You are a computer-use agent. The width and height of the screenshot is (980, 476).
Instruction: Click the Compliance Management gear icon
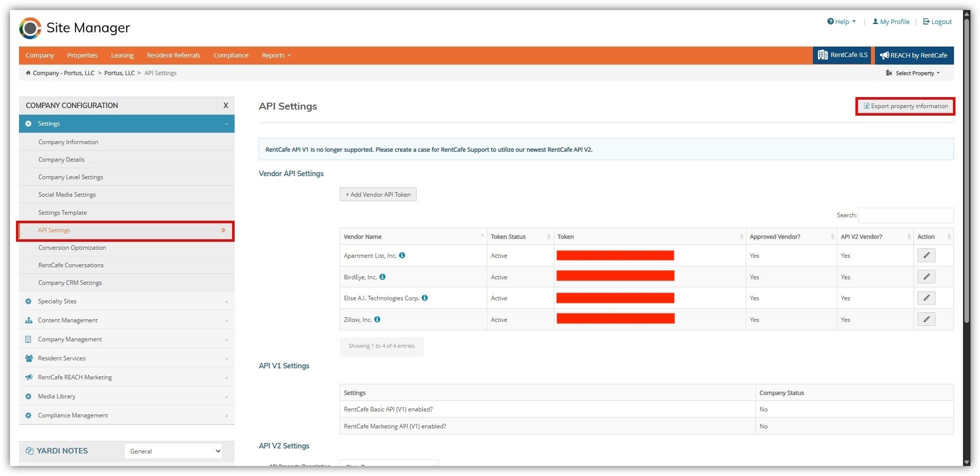point(29,415)
